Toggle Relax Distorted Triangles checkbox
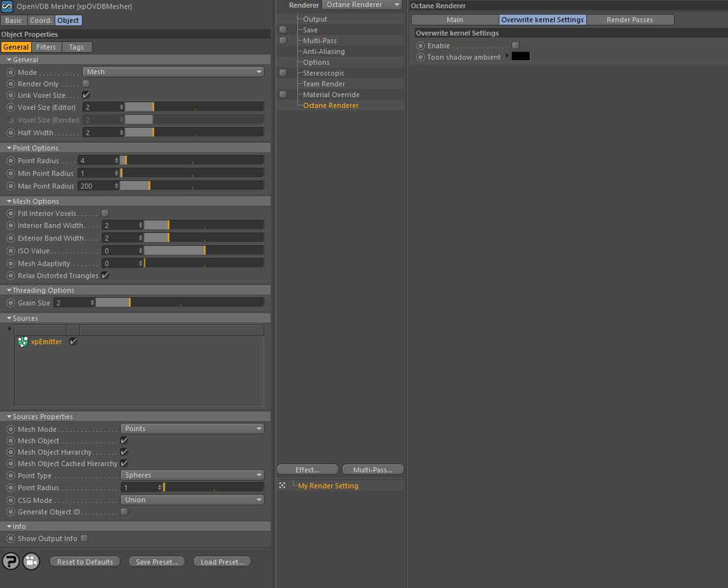 click(x=105, y=275)
